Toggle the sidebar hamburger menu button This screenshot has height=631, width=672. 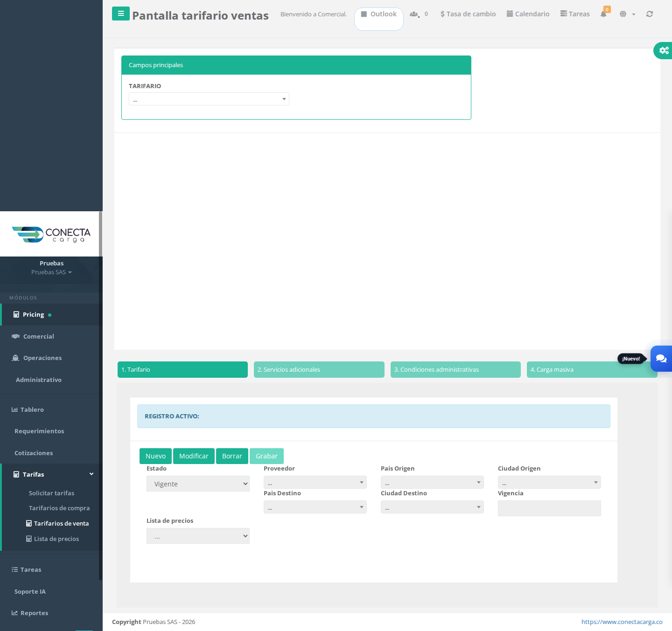coord(121,14)
